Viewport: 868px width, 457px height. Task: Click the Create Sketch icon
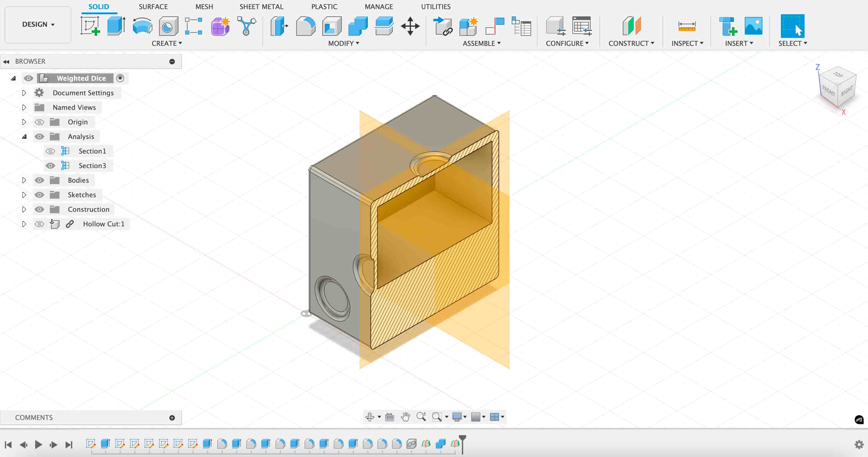click(90, 26)
